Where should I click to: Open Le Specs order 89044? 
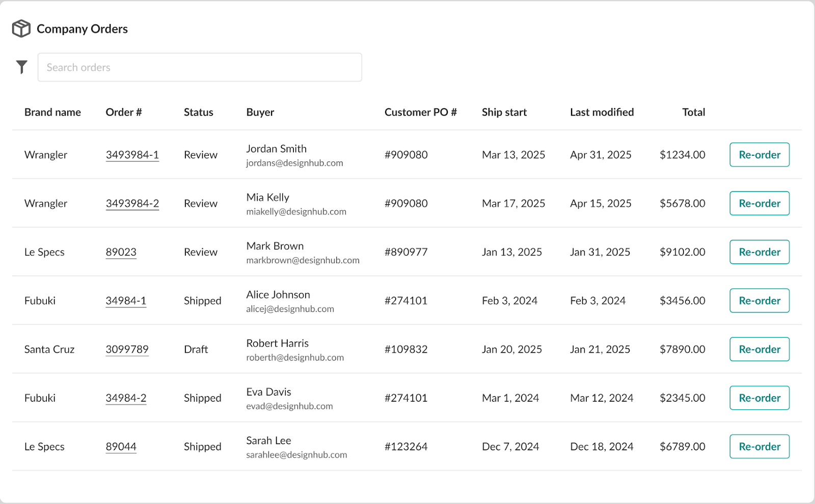[121, 446]
